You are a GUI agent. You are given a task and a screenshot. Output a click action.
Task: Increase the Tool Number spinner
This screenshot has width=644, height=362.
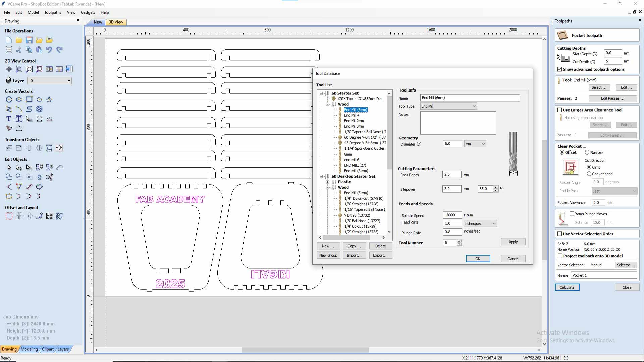click(x=459, y=241)
